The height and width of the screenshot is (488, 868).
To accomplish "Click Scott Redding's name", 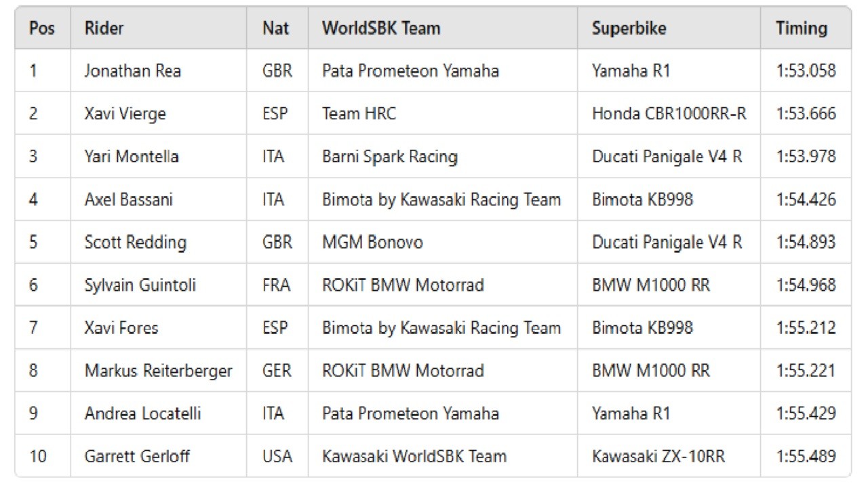I will 135,242.
